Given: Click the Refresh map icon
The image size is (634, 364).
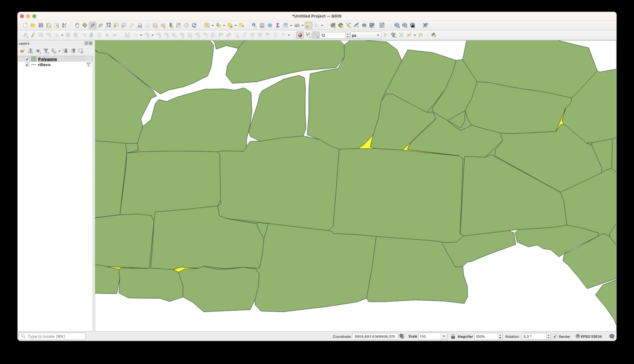Looking at the screenshot, I should pyautogui.click(x=194, y=25).
